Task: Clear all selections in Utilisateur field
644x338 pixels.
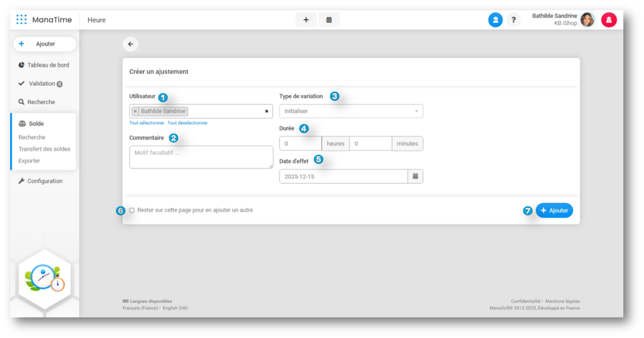Action: click(x=267, y=111)
